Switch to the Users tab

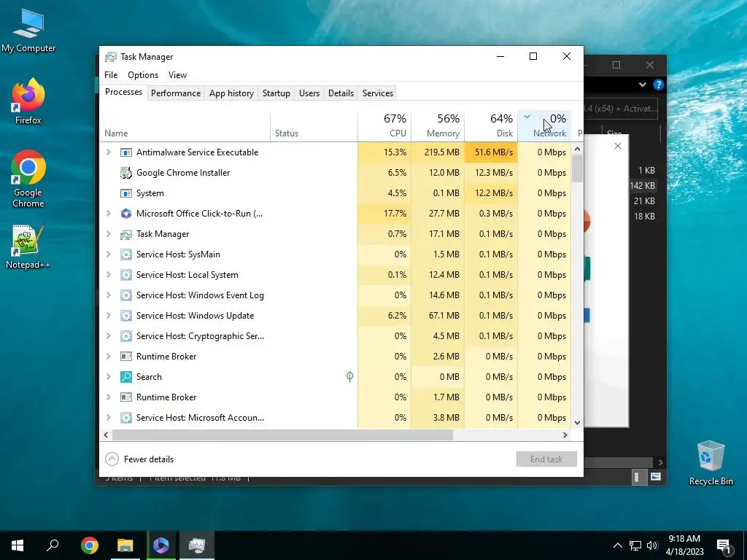[309, 93]
